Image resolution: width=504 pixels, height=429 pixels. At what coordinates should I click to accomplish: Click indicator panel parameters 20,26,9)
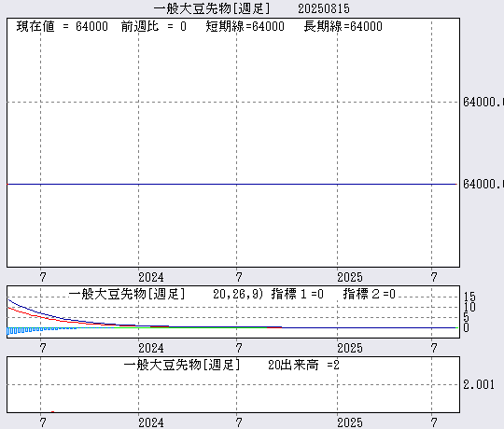[x=238, y=294]
